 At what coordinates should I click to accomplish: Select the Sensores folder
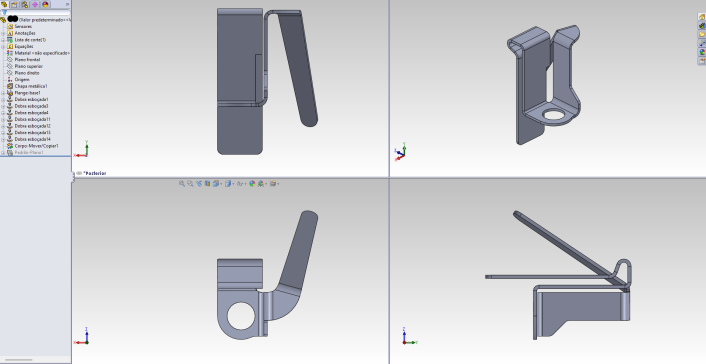(23, 27)
